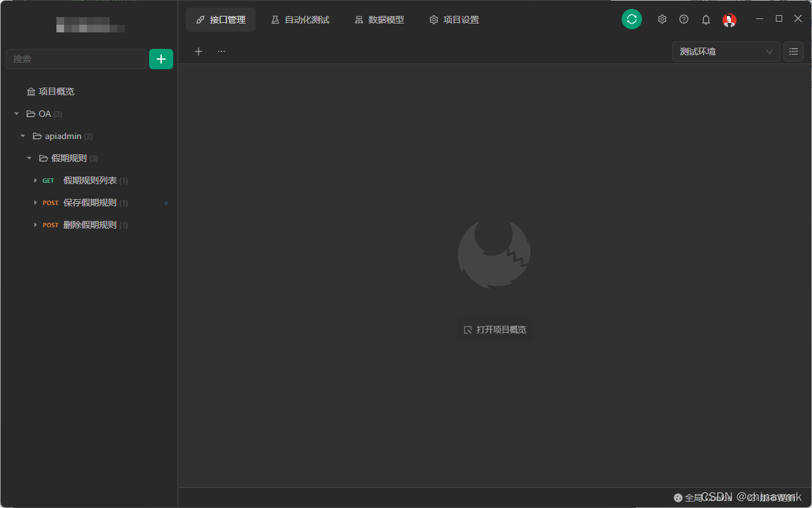Open the 测试环境 environment dropdown
Image resolution: width=812 pixels, height=508 pixels.
click(726, 51)
